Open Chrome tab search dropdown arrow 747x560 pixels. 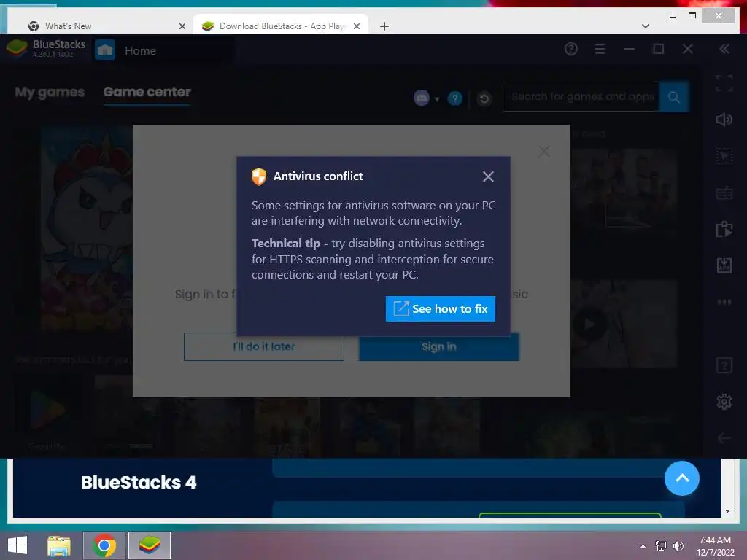(646, 26)
